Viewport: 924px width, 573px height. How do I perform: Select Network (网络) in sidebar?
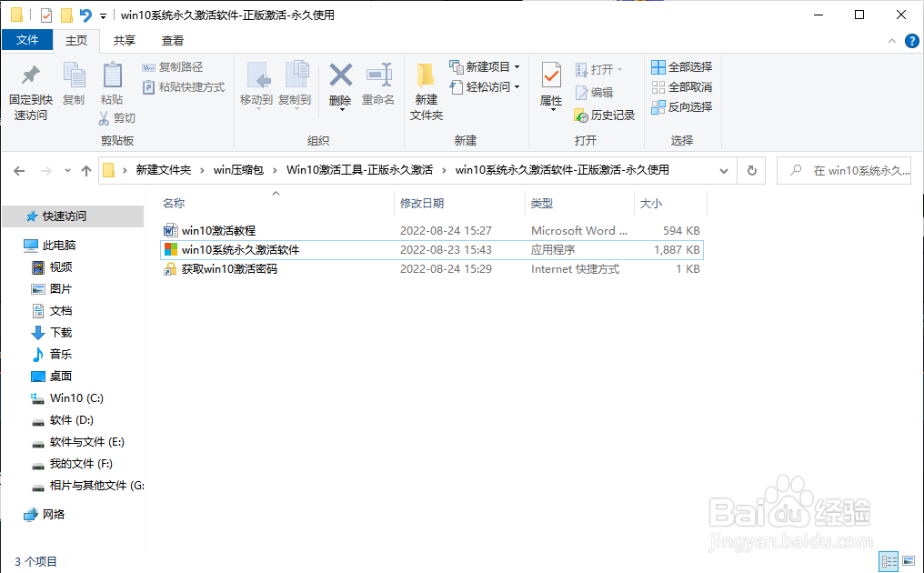coord(54,515)
